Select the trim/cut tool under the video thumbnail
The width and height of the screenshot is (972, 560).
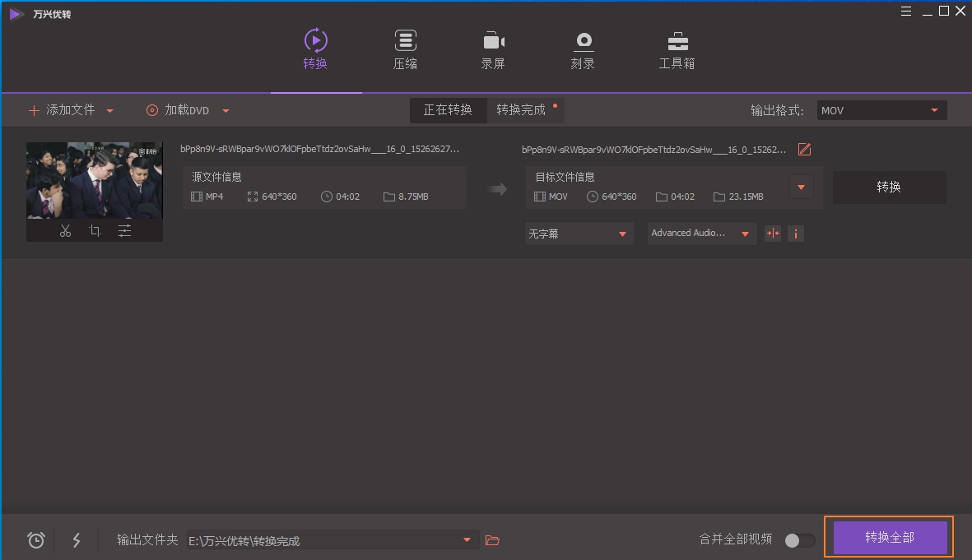65,230
